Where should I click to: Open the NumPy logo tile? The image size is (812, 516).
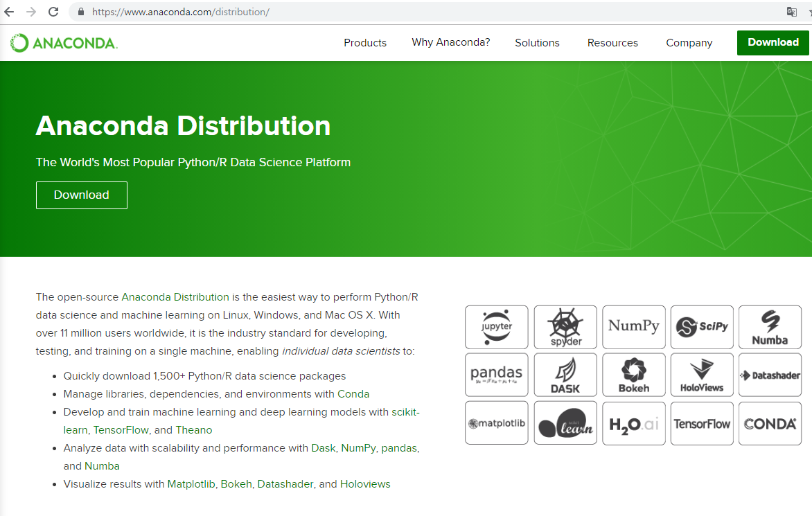click(x=634, y=327)
